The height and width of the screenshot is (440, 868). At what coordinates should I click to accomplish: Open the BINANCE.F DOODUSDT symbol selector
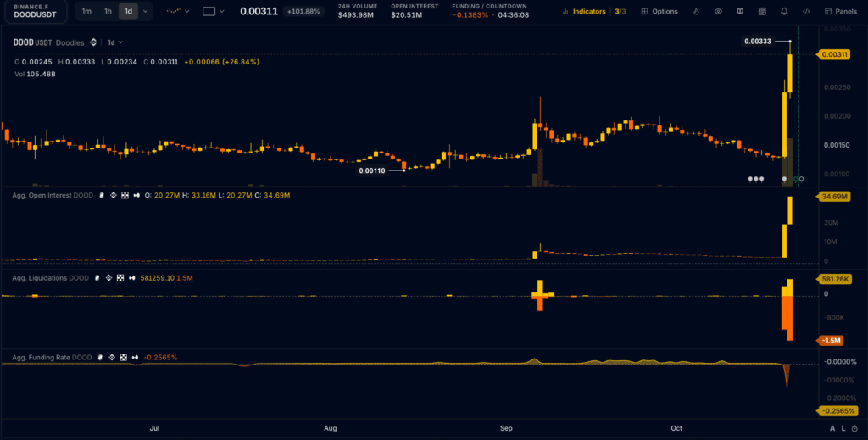pos(35,11)
